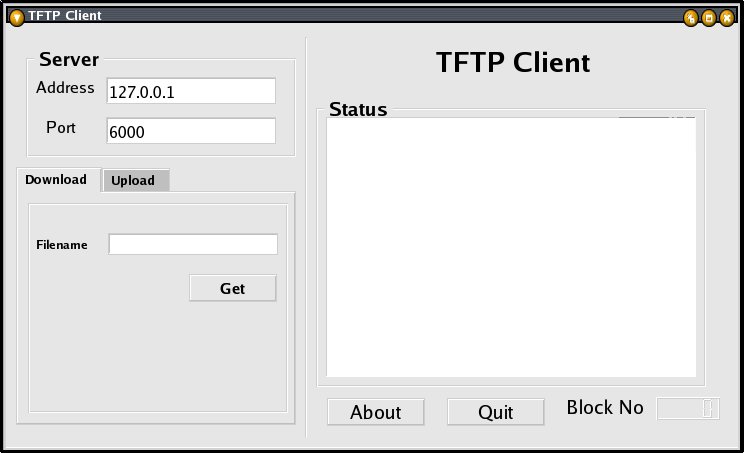Click the title bar text TFTP Client
Screen dimensions: 744x453
point(65,16)
